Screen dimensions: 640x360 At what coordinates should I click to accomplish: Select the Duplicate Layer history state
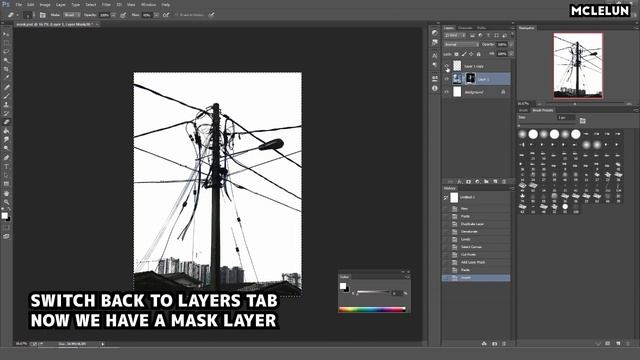tap(476, 224)
